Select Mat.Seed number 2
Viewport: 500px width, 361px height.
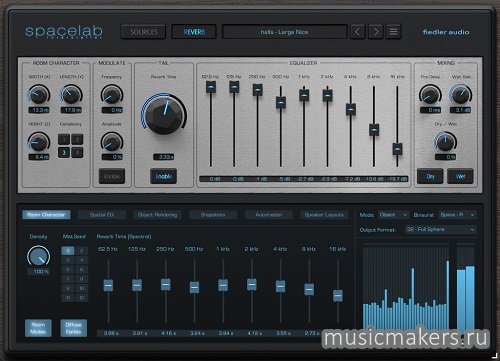pos(82,251)
